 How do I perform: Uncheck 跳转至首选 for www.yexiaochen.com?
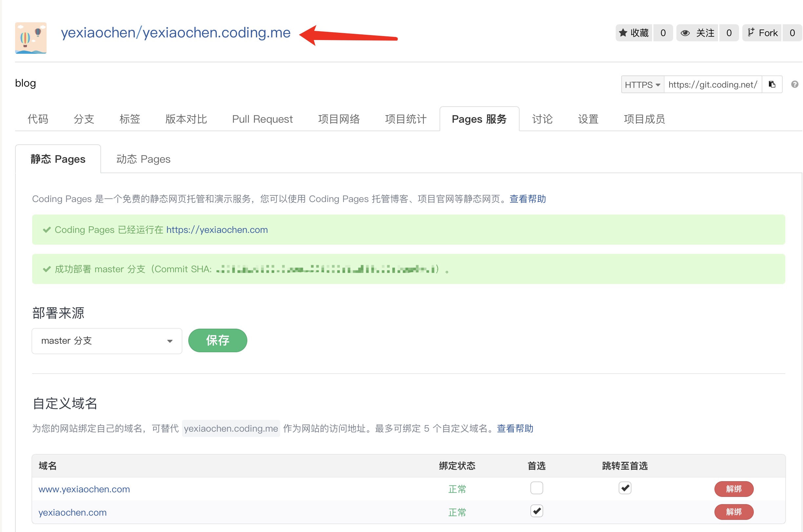pyautogui.click(x=625, y=488)
